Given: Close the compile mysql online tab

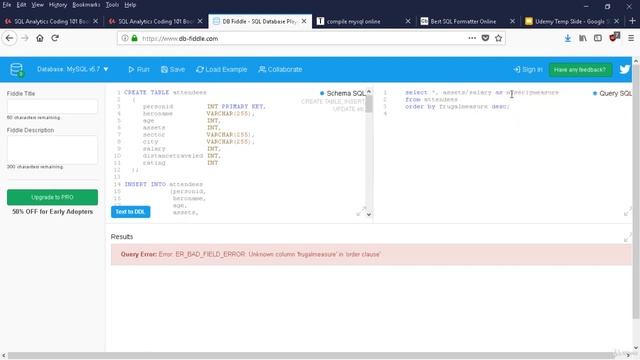Looking at the screenshot, I should [408, 21].
